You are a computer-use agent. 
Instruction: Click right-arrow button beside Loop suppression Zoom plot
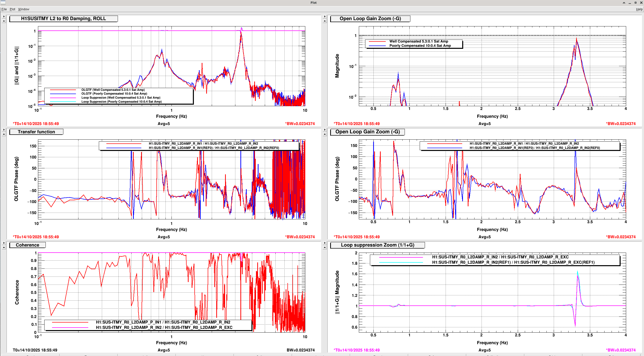(x=325, y=243)
